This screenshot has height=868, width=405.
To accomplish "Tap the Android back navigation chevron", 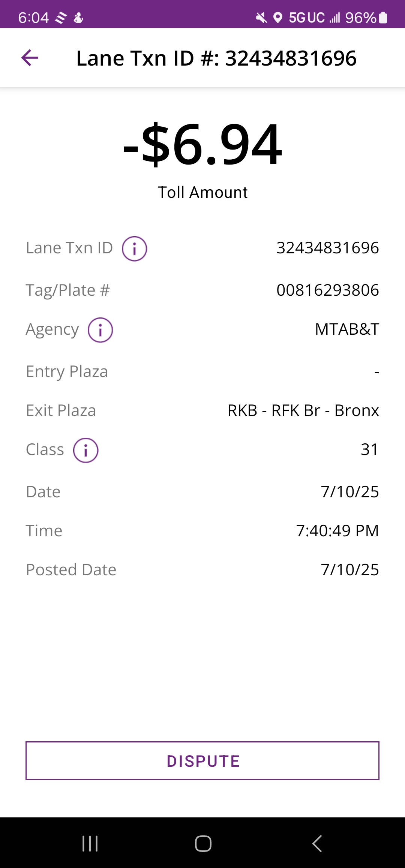I will click(317, 844).
